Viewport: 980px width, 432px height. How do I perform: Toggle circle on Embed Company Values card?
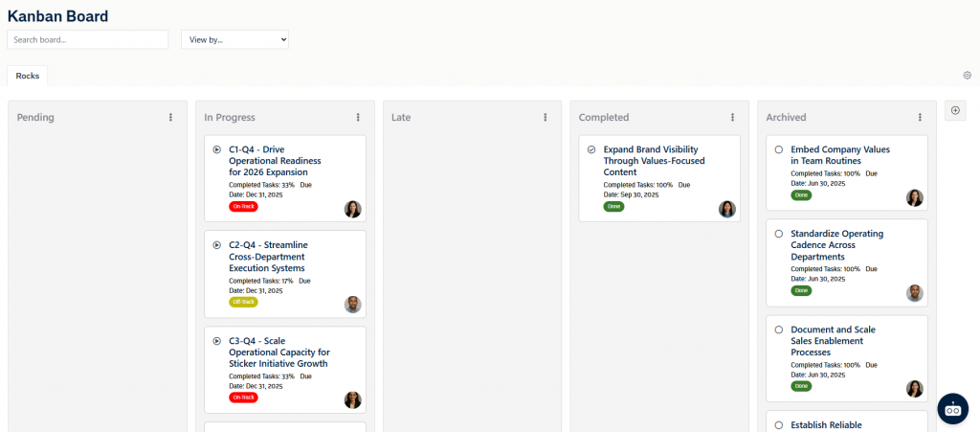(779, 149)
